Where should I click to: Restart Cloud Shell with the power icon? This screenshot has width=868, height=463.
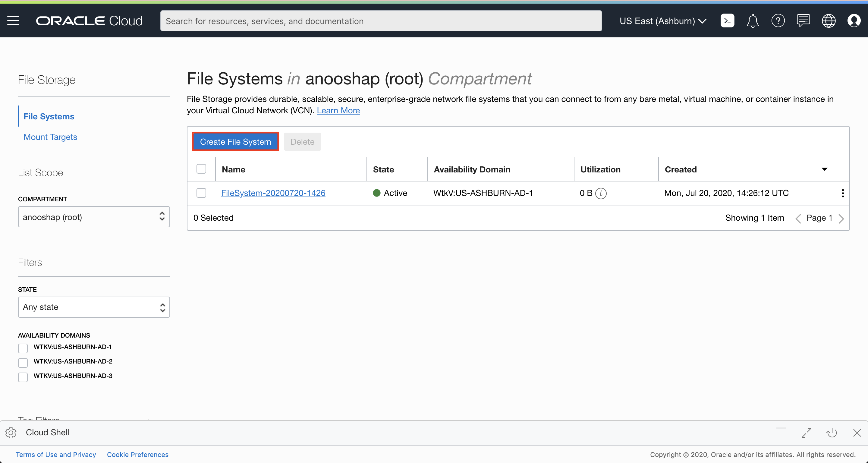(831, 432)
